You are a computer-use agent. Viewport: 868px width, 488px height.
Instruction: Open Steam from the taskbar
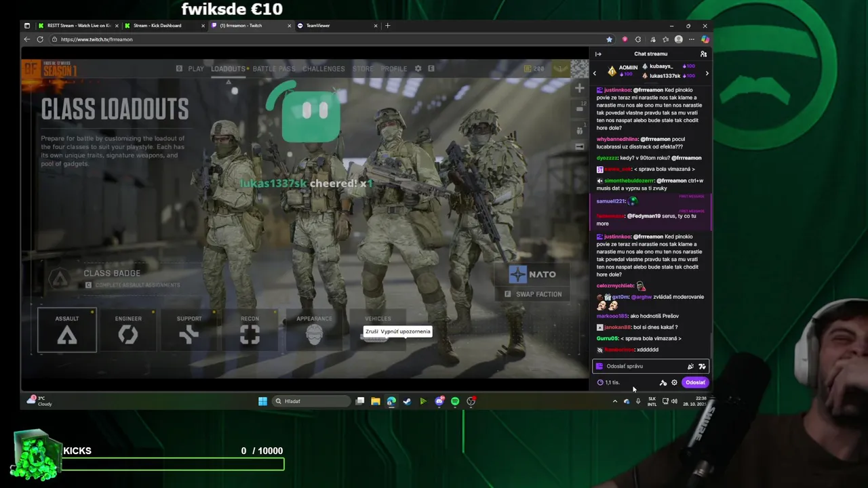pos(407,401)
